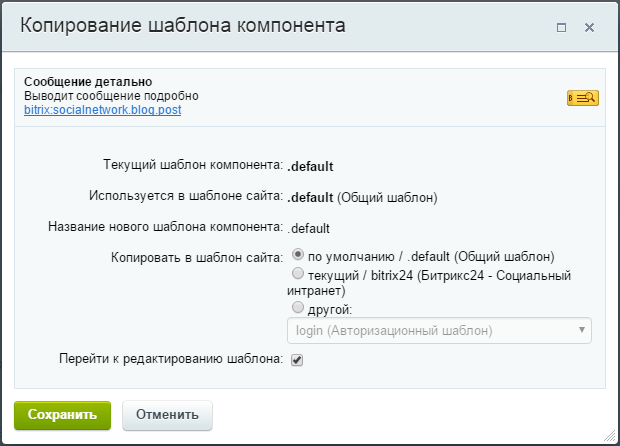Choose the 'текущий / bitrix24' radio option
620x446 pixels.
click(x=297, y=273)
